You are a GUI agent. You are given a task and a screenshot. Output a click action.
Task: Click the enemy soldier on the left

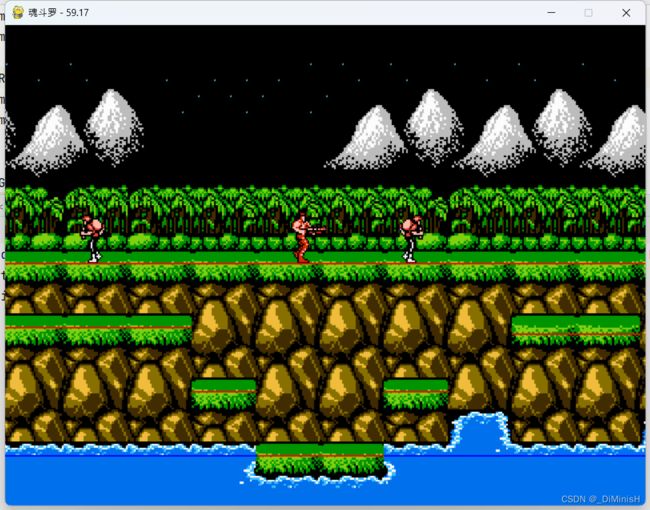point(92,239)
